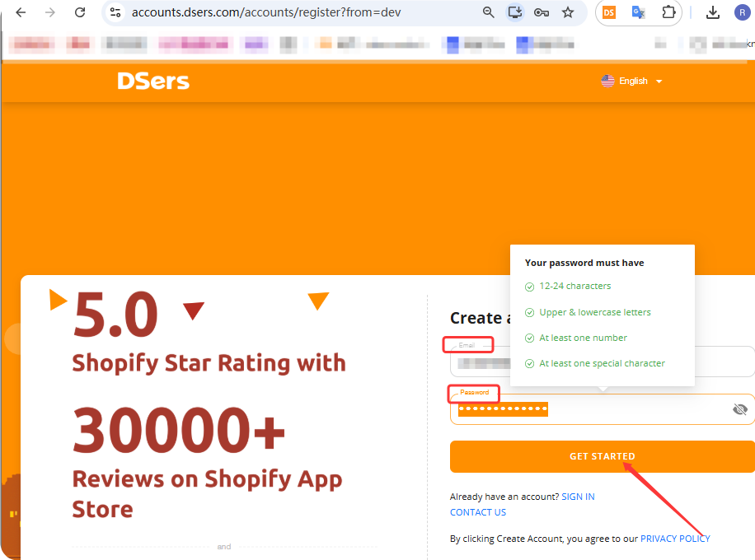The width and height of the screenshot is (755, 560).
Task: Bookmark this page with the star icon
Action: click(568, 12)
